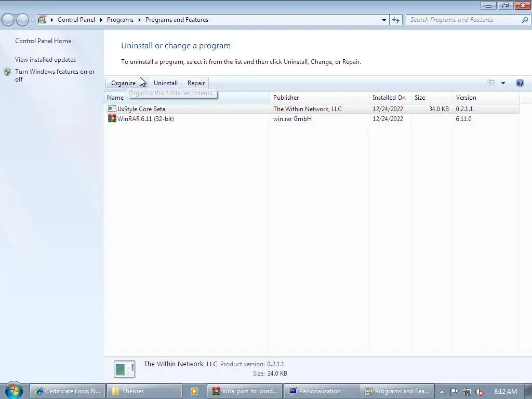The width and height of the screenshot is (532, 399).
Task: Open Control Panel Home link
Action: pos(43,41)
